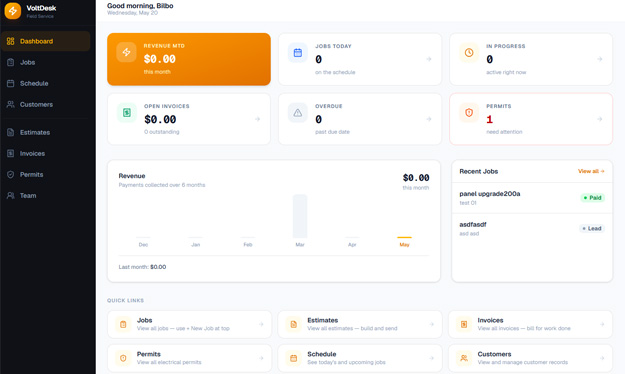The image size is (625, 374).
Task: Open the Estimates quick link
Action: click(360, 324)
